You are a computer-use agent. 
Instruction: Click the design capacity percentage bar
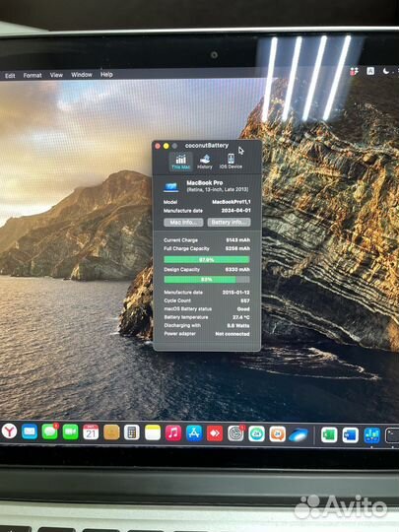[x=207, y=280]
